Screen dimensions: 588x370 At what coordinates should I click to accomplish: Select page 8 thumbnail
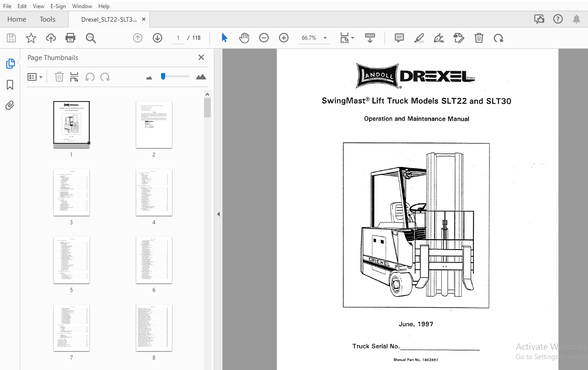click(154, 328)
